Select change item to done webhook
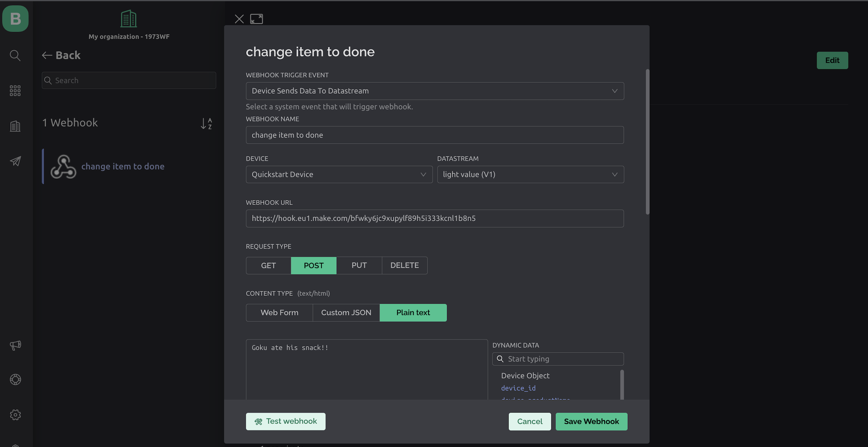868x447 pixels. [129, 166]
